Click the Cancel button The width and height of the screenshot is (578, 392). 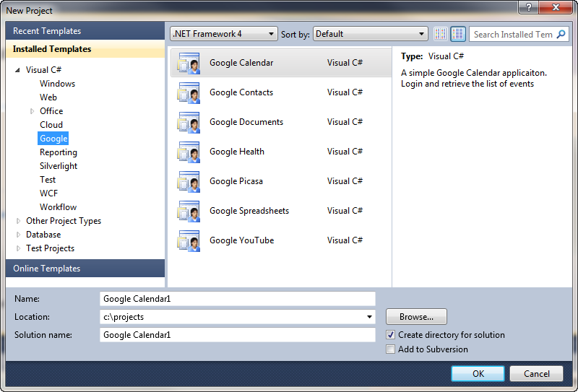point(536,373)
